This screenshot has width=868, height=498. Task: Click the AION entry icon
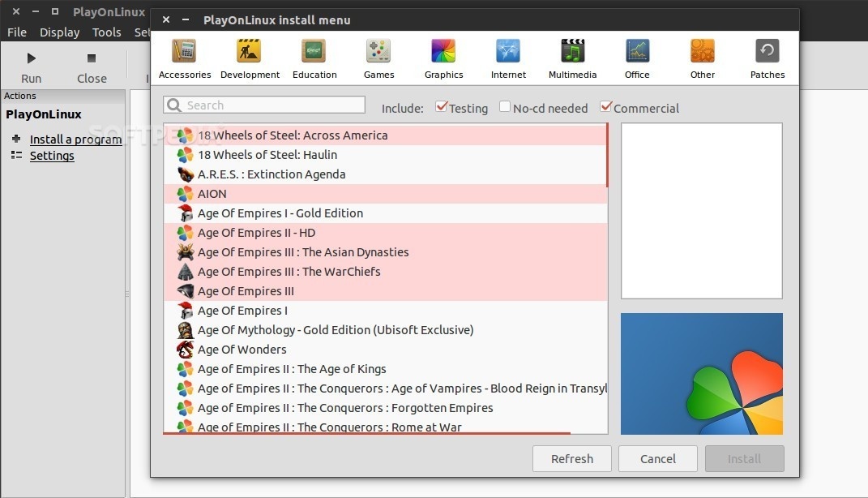coord(185,193)
